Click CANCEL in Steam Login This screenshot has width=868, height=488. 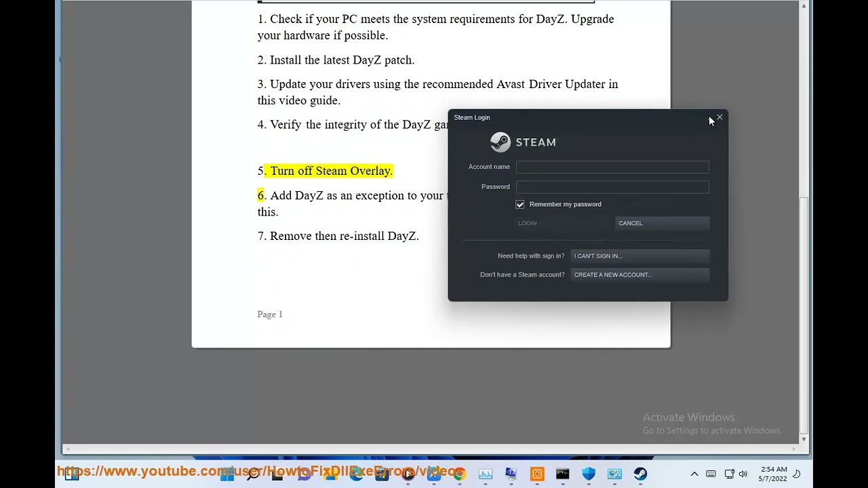(662, 223)
